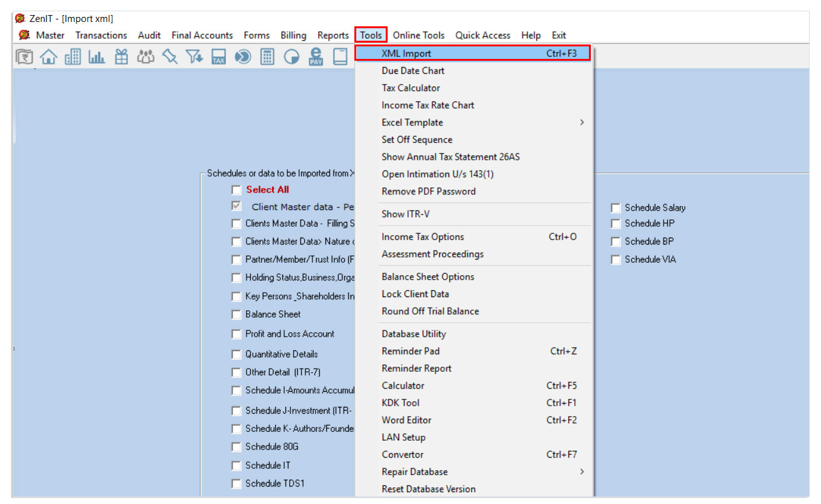Click the ZenIT logo in the menu bar
The width and height of the screenshot is (821, 504).
24,35
